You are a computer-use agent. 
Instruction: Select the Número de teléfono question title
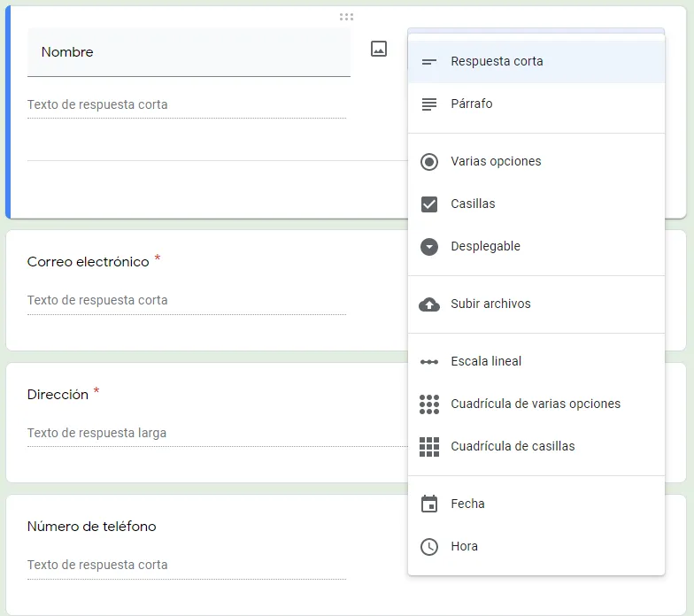click(92, 526)
